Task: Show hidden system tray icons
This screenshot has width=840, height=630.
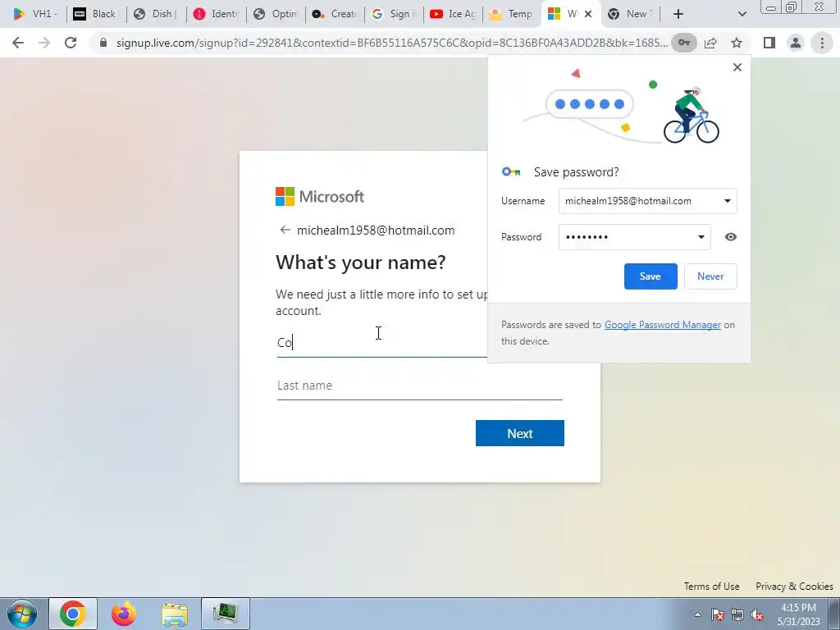Action: pos(697,614)
